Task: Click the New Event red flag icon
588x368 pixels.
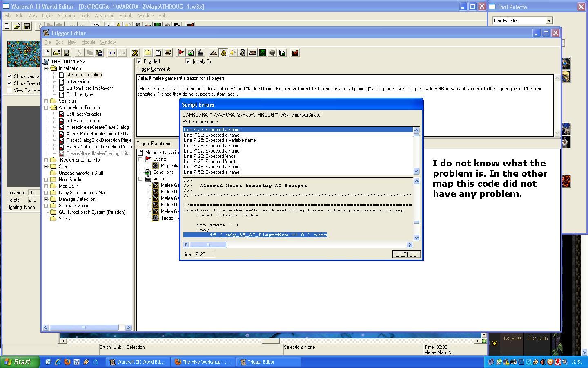Action: pos(180,53)
